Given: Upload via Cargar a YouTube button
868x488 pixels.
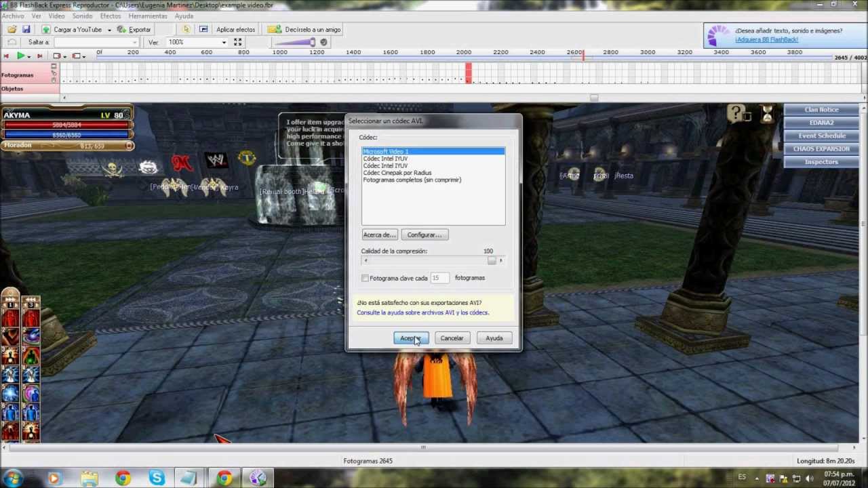Looking at the screenshot, I should 72,30.
